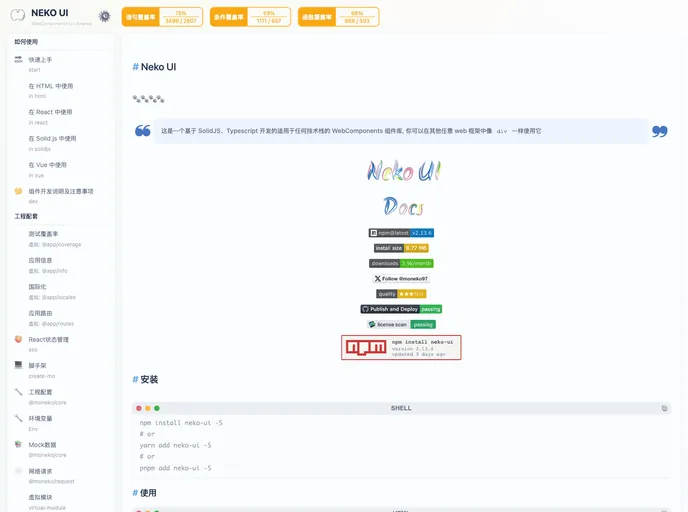Click the icon beside Mock数据

coord(18,444)
